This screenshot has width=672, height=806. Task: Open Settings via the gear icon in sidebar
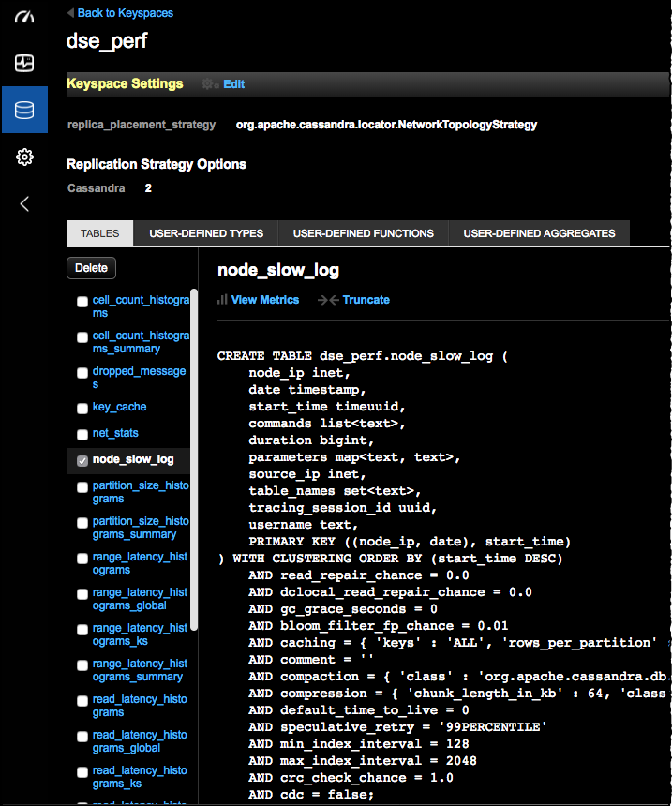24,157
